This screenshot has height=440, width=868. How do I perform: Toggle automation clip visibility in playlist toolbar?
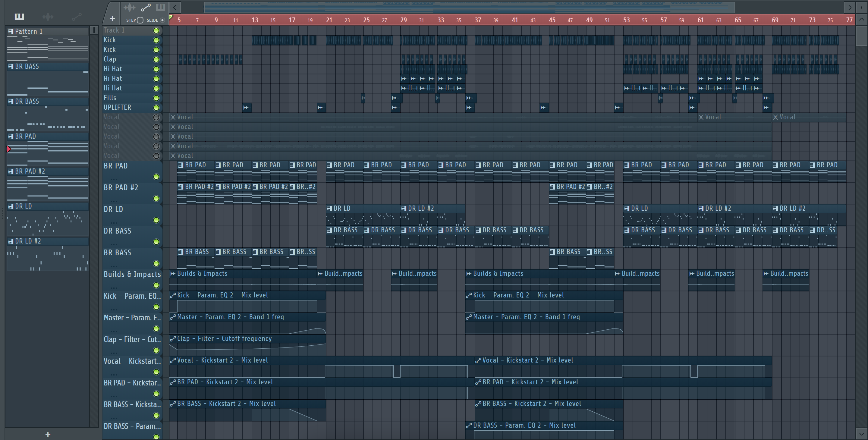click(x=146, y=8)
